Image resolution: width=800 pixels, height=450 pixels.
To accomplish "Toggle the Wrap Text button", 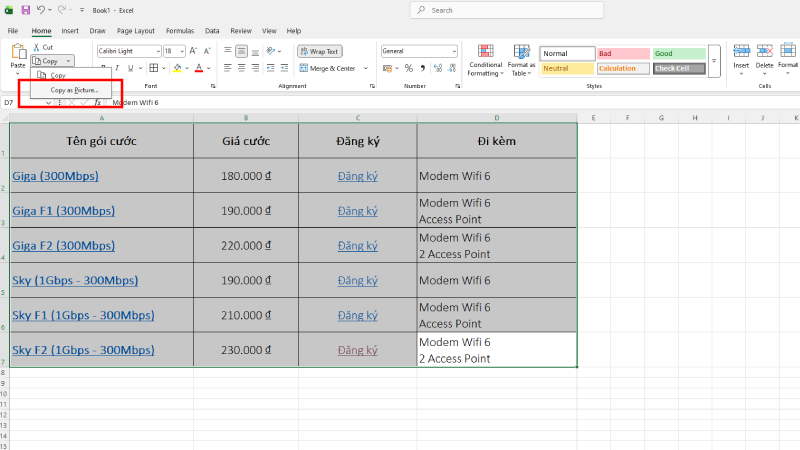I will pos(319,51).
